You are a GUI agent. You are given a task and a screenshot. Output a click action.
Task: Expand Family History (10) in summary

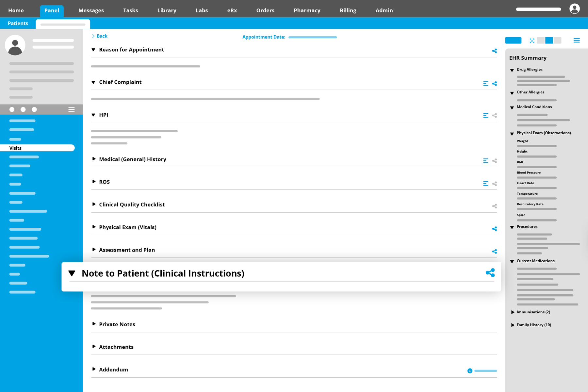[x=513, y=325]
